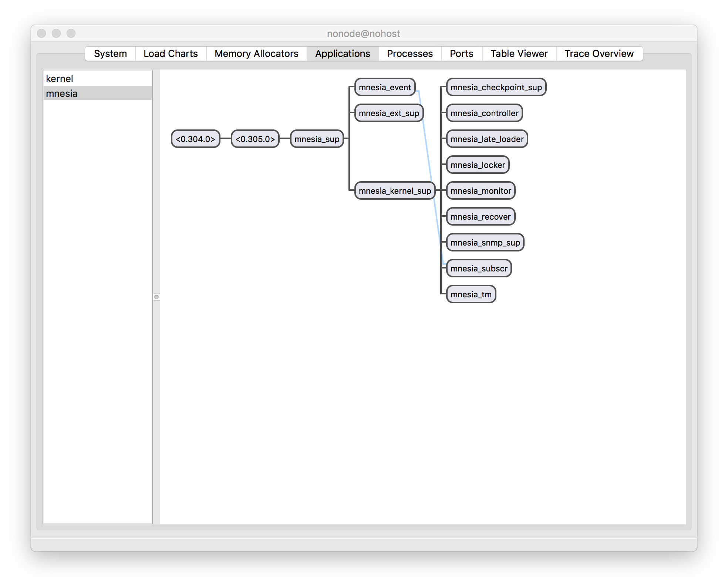Open the Load Charts tab
Image resolution: width=728 pixels, height=588 pixels.
[171, 54]
